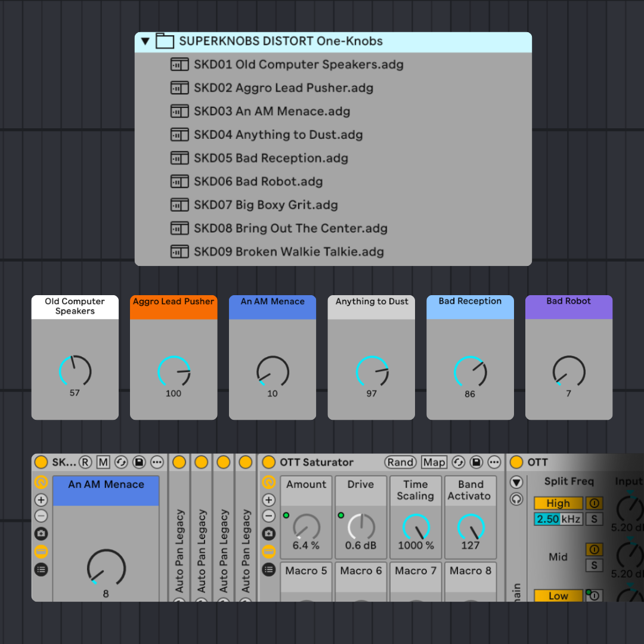The image size is (644, 644).
Task: Disable an Auto Pan Legacy device activator
Action: click(x=179, y=462)
